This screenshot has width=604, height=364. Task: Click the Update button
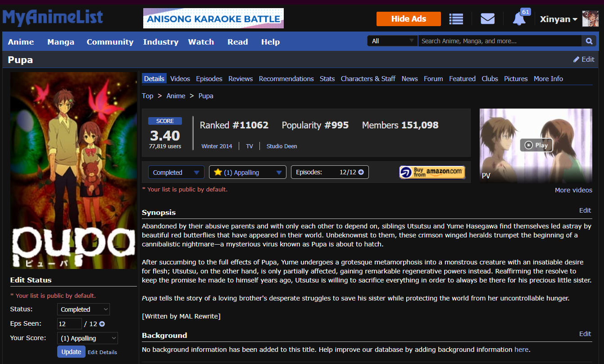[71, 352]
